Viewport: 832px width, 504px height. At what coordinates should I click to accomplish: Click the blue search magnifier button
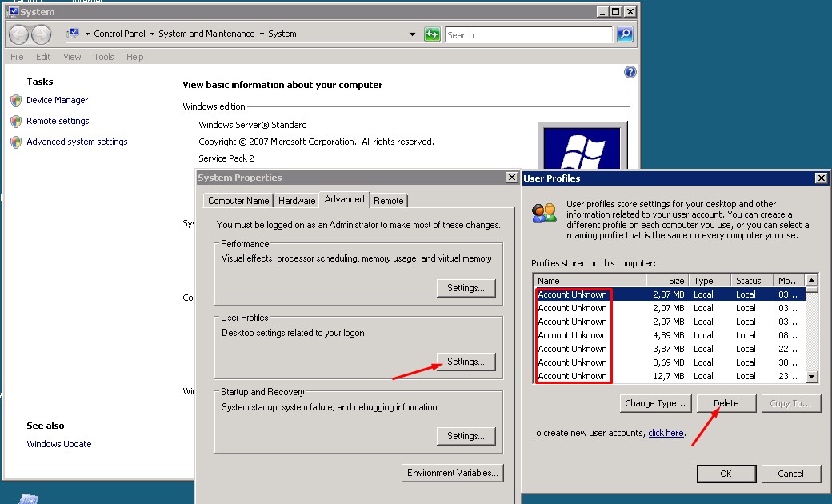[625, 34]
